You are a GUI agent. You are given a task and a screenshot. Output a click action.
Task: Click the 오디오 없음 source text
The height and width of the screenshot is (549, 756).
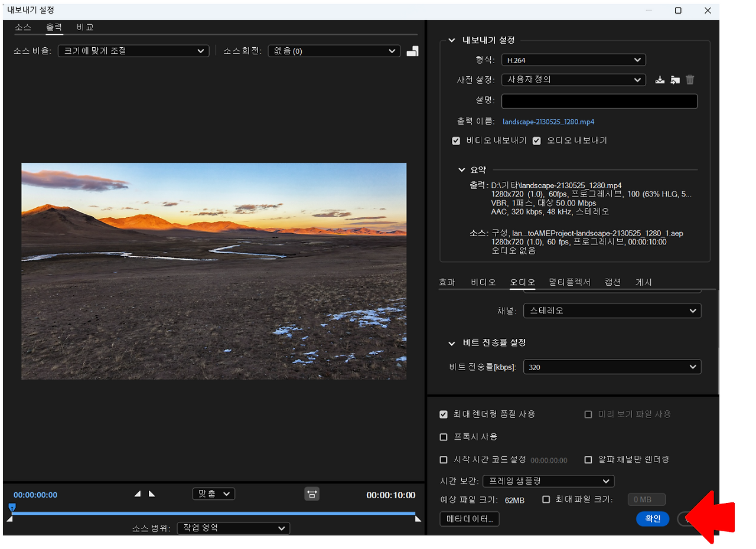click(x=513, y=250)
